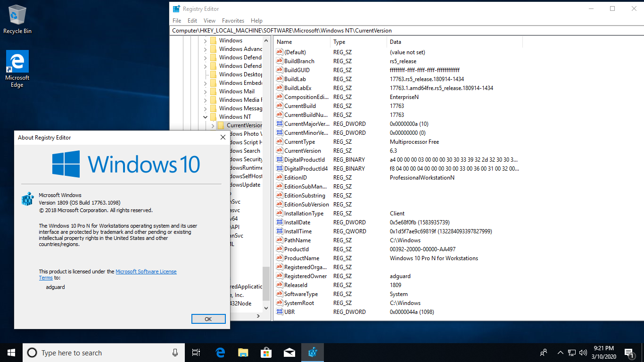Image resolution: width=644 pixels, height=362 pixels.
Task: Select the ReleaseId value name
Action: [x=296, y=285]
